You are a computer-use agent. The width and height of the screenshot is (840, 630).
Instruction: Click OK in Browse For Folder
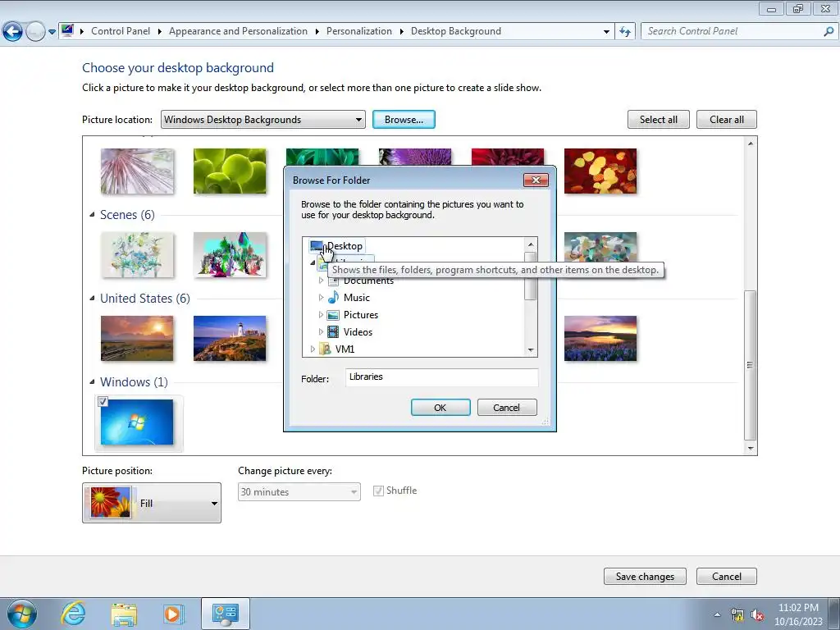(441, 407)
